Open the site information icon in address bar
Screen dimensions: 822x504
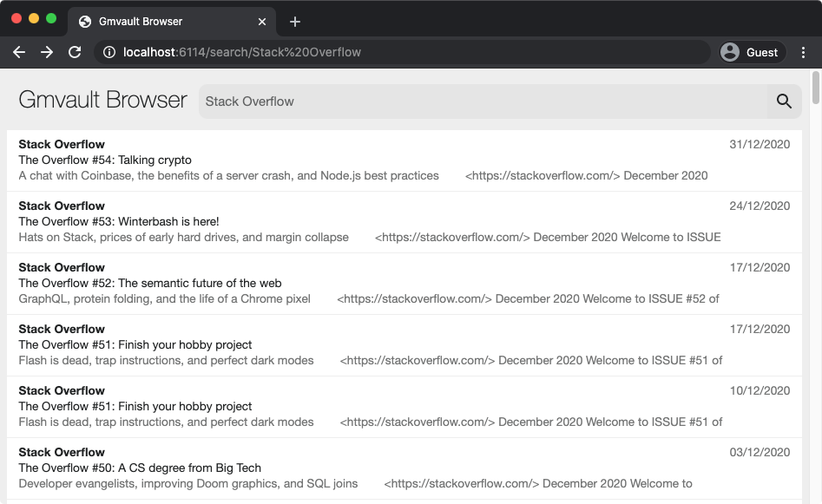click(x=109, y=52)
